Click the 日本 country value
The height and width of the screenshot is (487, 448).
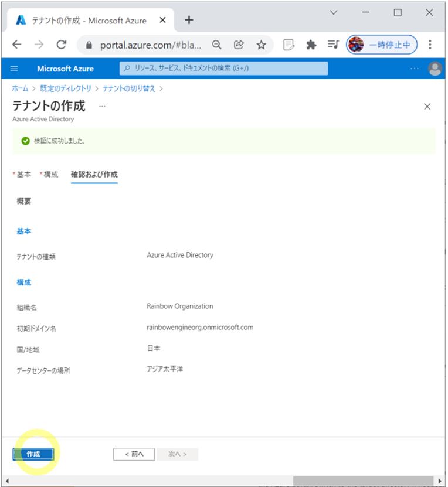pyautogui.click(x=154, y=348)
